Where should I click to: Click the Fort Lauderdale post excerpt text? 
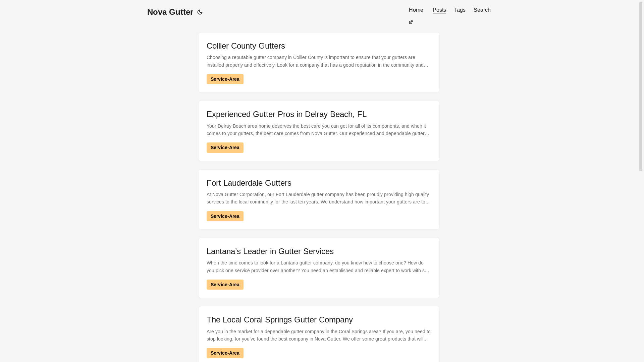319,198
